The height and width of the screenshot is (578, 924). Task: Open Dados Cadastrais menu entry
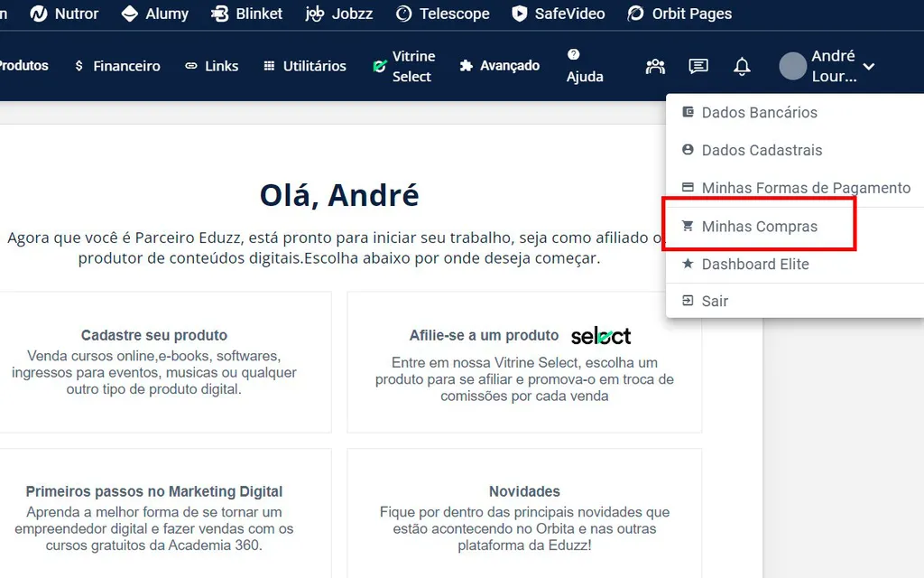[763, 150]
